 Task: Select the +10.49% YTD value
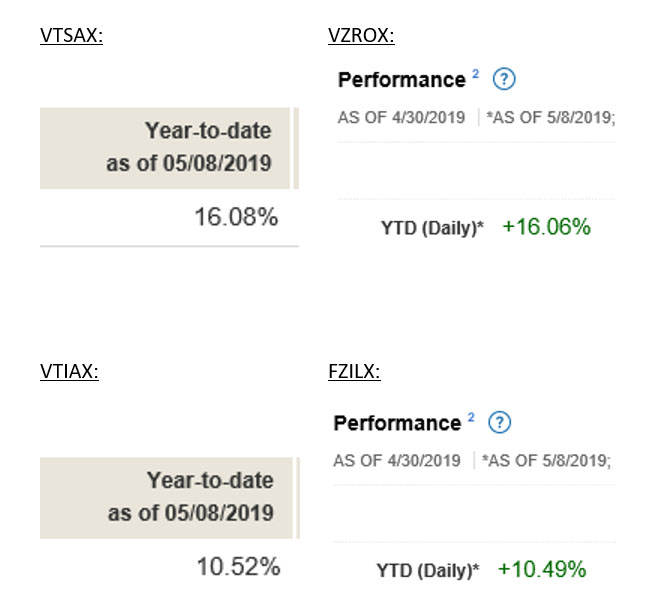click(x=542, y=569)
